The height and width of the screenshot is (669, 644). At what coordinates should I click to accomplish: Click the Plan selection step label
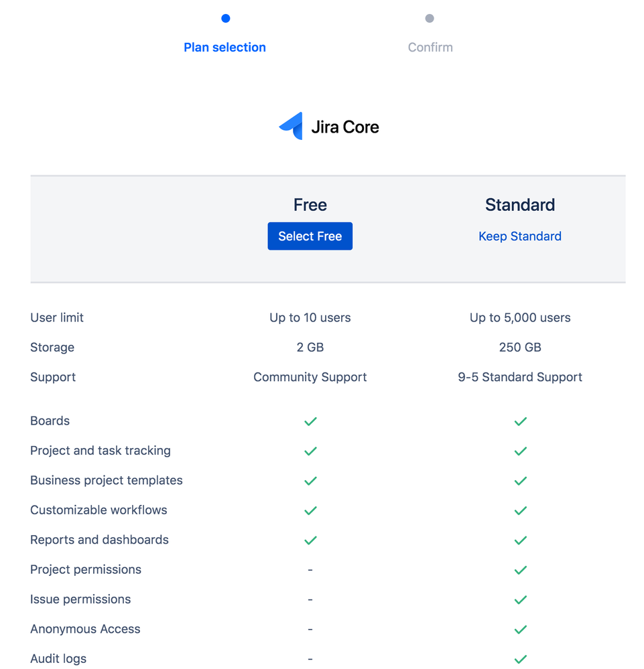point(224,48)
